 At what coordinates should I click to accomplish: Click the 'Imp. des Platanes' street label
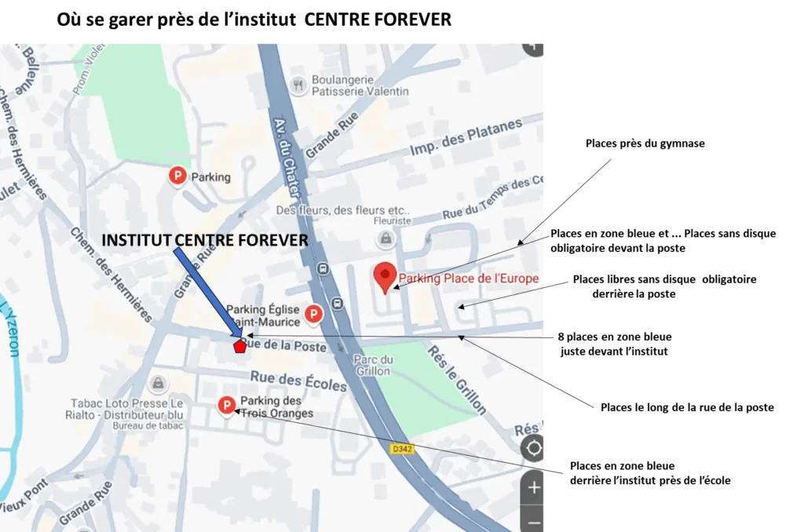point(466,137)
